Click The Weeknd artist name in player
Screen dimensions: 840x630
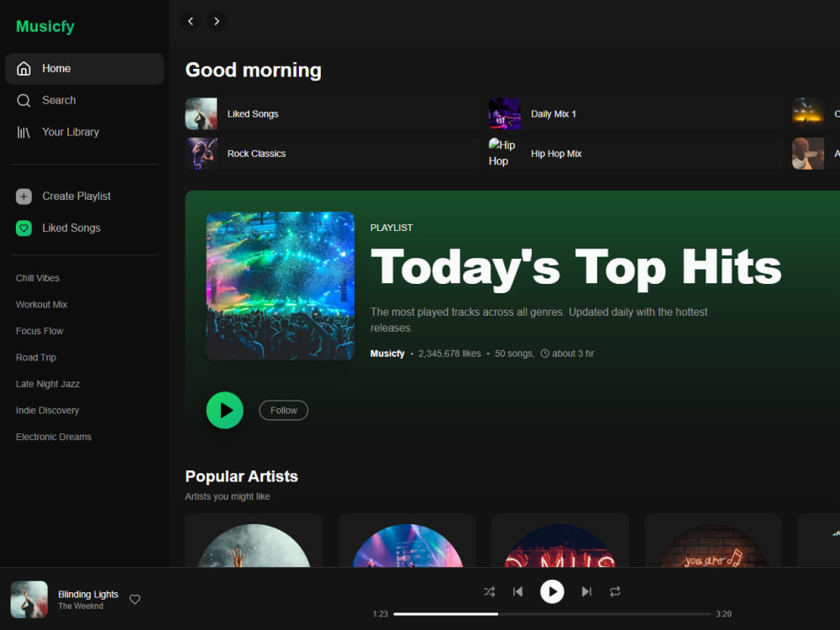tap(81, 606)
